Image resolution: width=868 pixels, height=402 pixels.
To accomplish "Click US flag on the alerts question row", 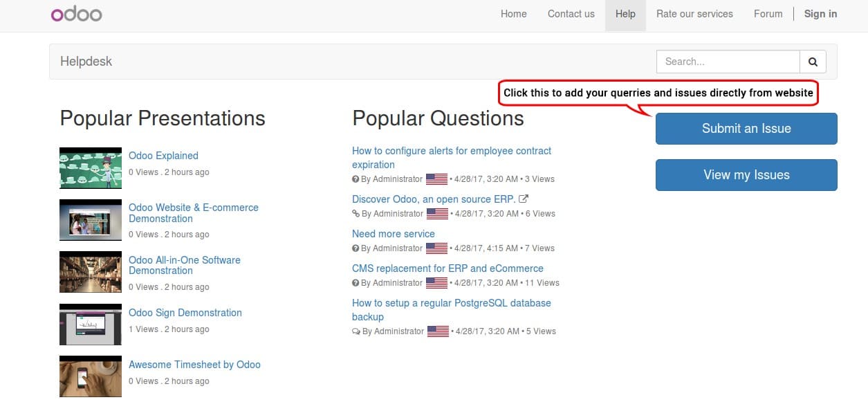I will [x=436, y=179].
